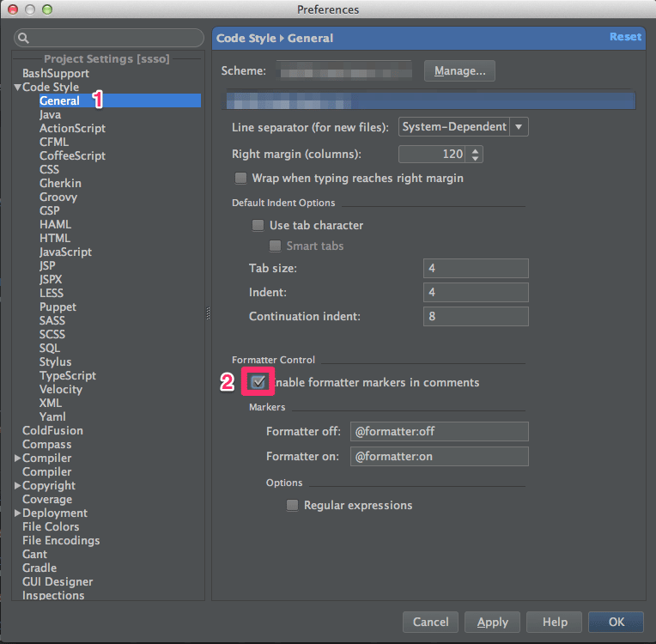Enable the Regular expressions option
The image size is (656, 644).
pyautogui.click(x=292, y=505)
